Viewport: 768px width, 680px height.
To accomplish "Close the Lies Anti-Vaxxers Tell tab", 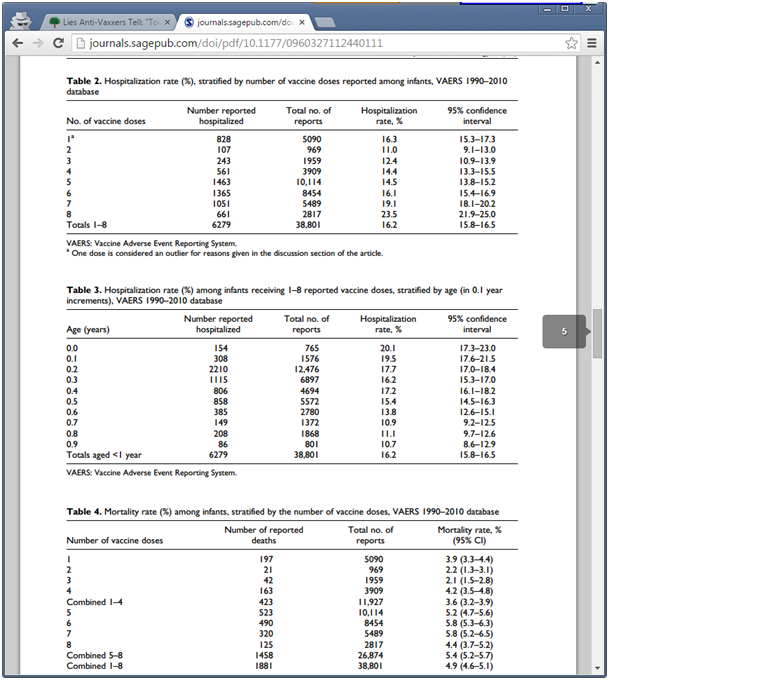I will tap(167, 22).
